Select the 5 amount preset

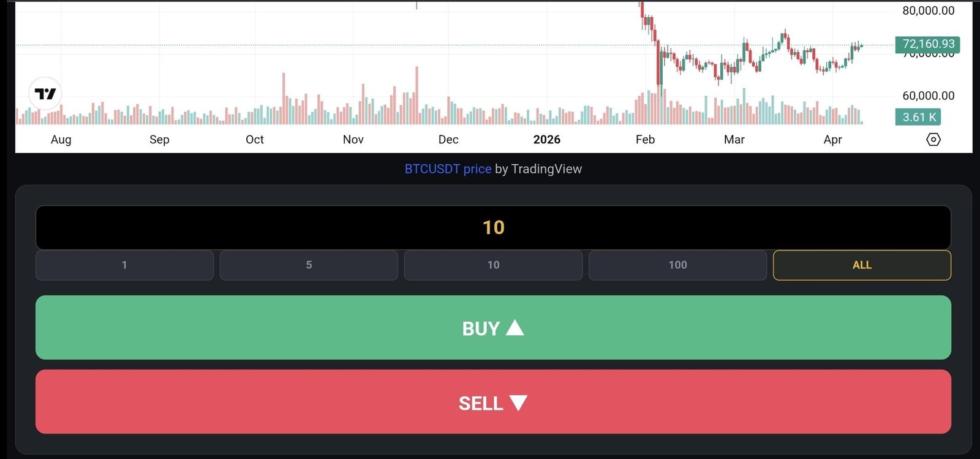pyautogui.click(x=309, y=265)
